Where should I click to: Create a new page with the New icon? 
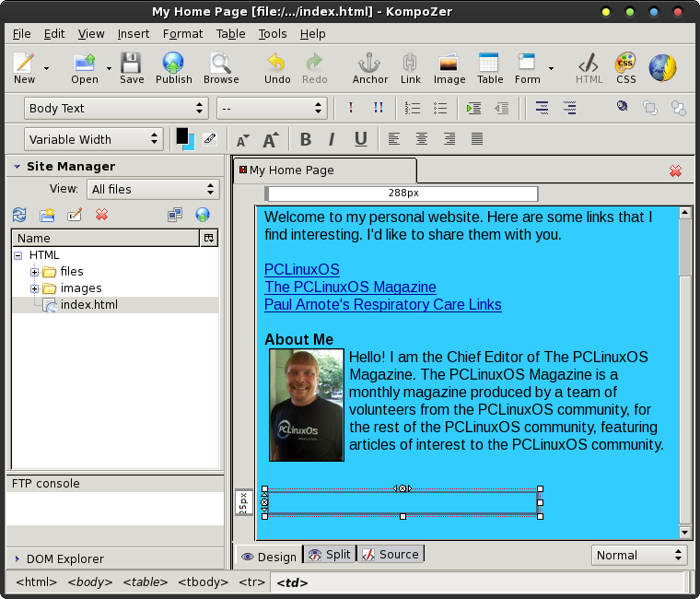coord(24,68)
